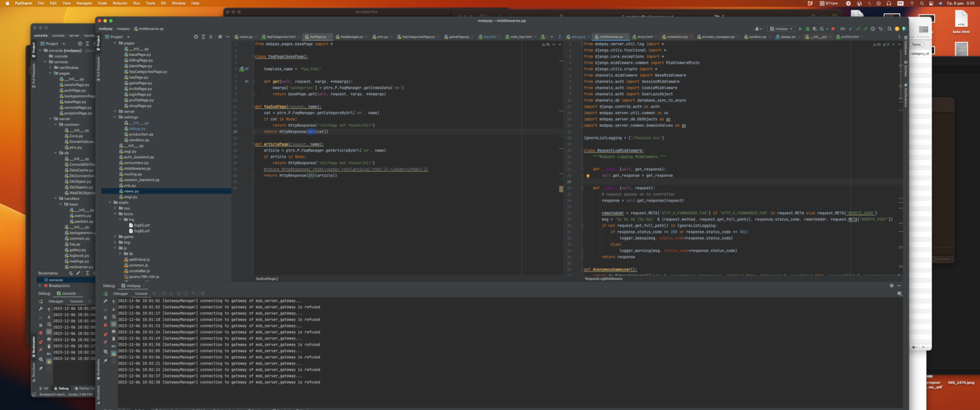The height and width of the screenshot is (410, 980).
Task: Click Git update project blue arrow
Action: [851, 28]
